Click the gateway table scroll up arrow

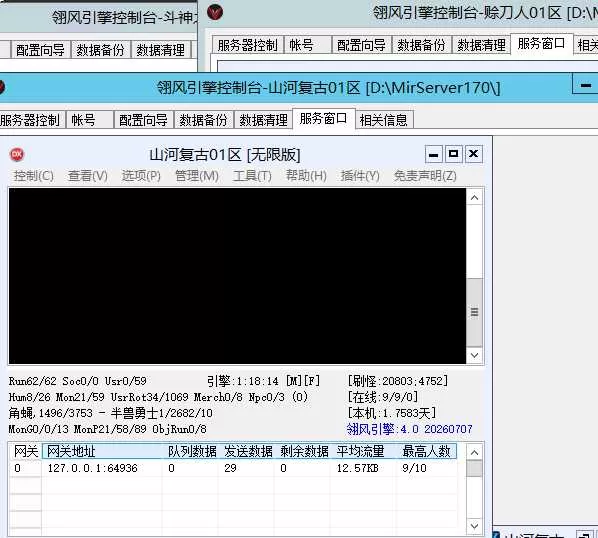[474, 453]
